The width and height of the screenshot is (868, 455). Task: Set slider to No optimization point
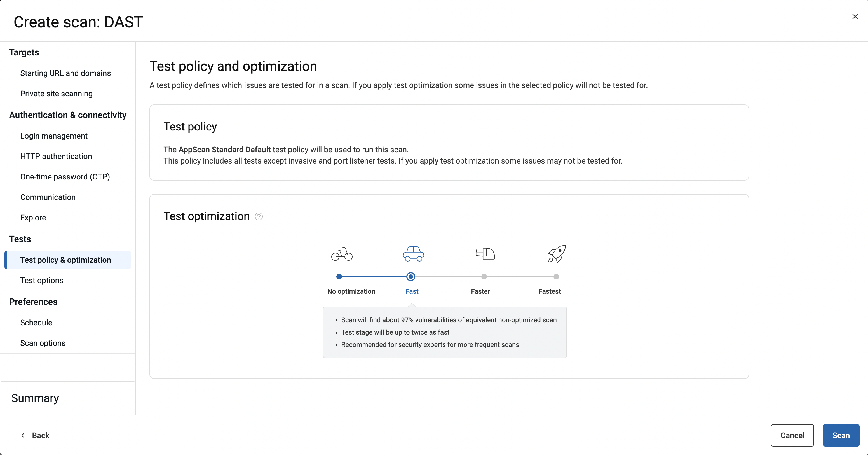[339, 277]
